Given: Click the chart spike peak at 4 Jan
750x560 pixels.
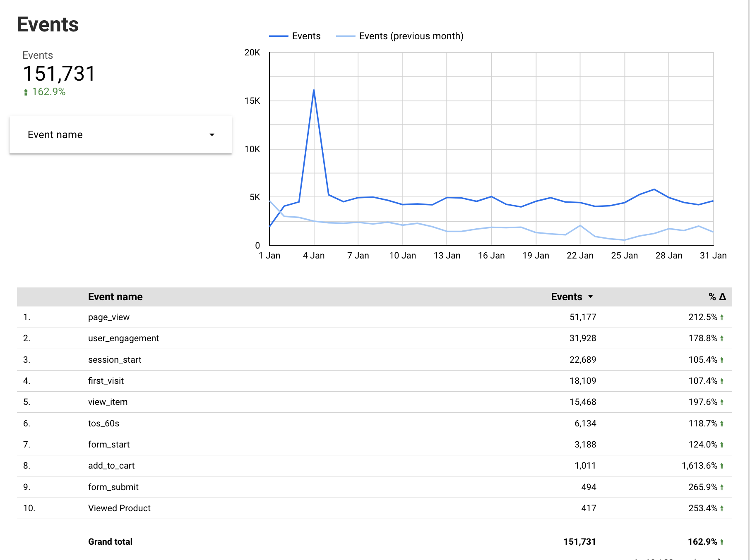Looking at the screenshot, I should (314, 90).
